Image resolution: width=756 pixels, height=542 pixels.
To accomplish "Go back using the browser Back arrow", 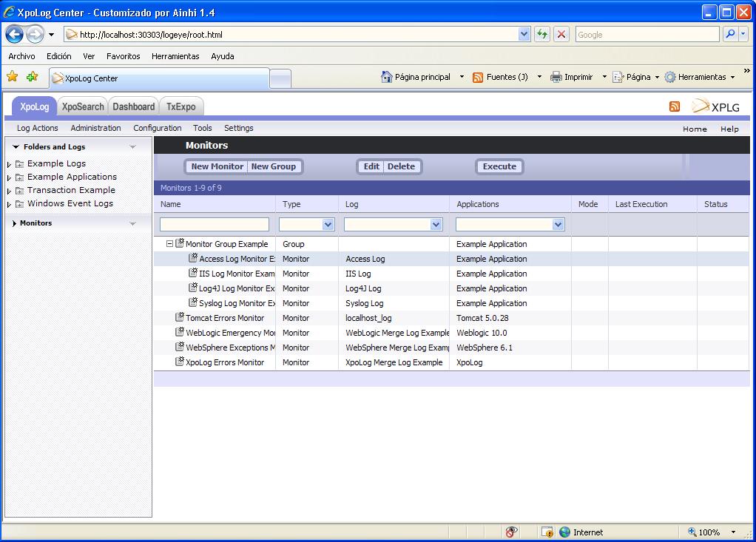I will click(x=15, y=34).
